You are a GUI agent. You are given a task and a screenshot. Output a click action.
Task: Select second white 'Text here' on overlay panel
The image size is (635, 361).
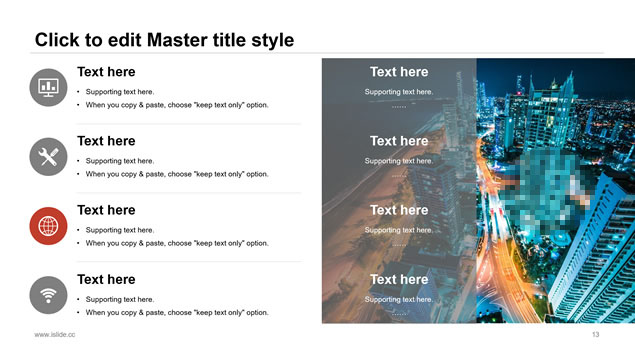[399, 141]
